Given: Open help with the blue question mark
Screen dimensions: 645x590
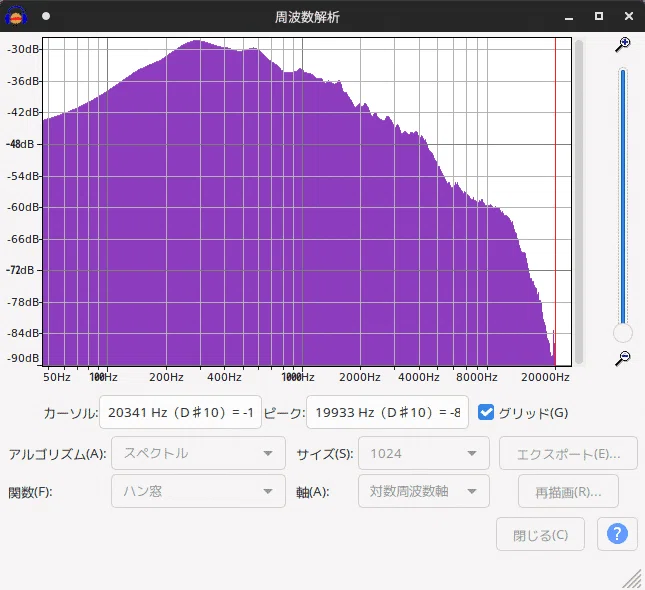Looking at the screenshot, I should (x=617, y=534).
